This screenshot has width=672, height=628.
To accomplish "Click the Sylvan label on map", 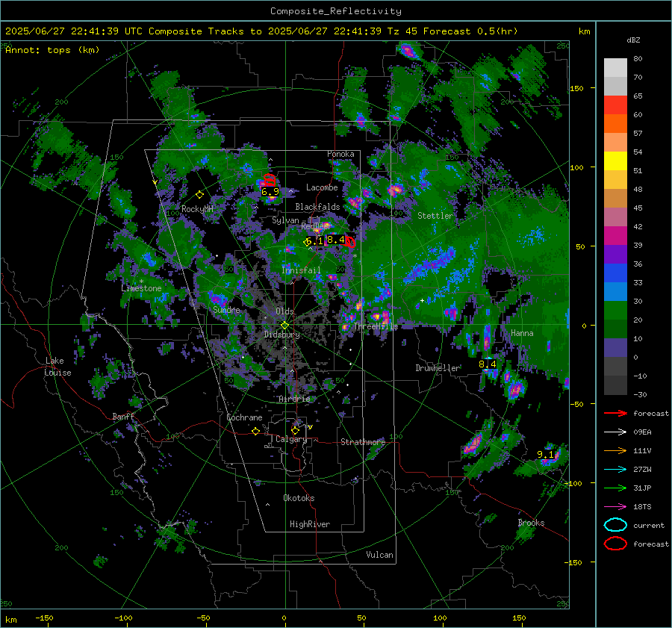I will (x=285, y=220).
